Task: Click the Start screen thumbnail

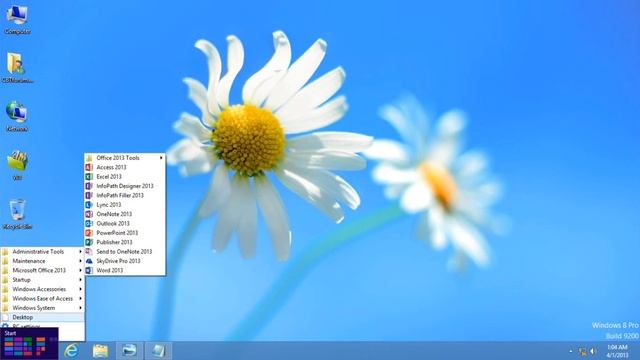Action: 29,344
